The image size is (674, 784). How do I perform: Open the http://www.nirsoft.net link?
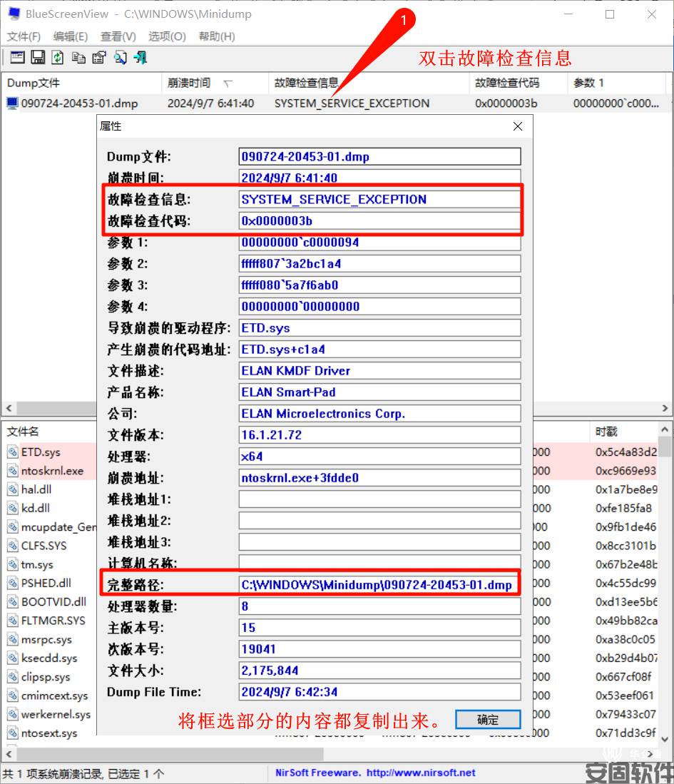(x=421, y=773)
